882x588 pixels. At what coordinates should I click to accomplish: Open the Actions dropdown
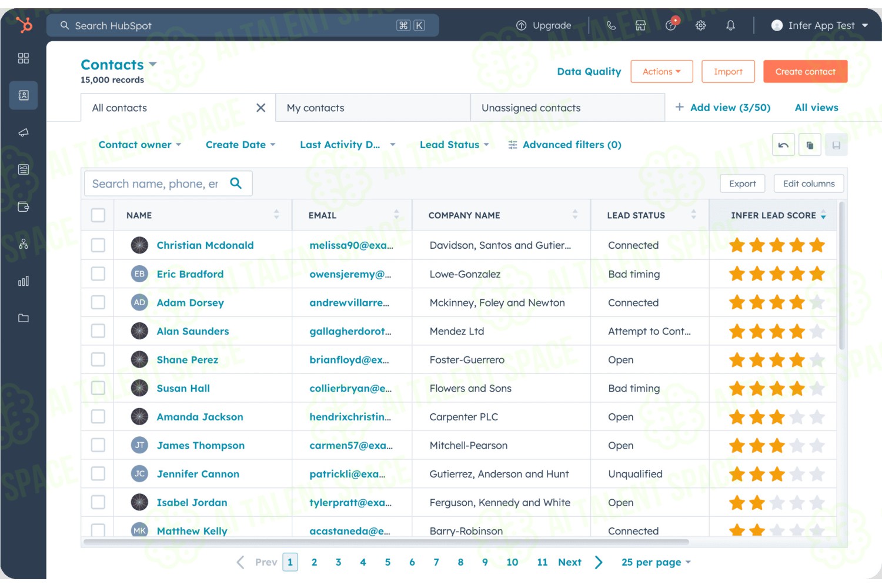point(661,72)
